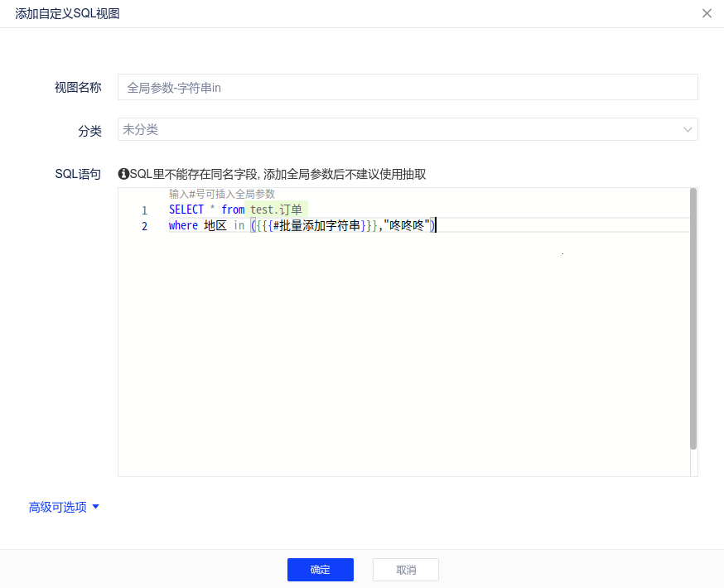Cancel using the 取消 button

(405, 570)
